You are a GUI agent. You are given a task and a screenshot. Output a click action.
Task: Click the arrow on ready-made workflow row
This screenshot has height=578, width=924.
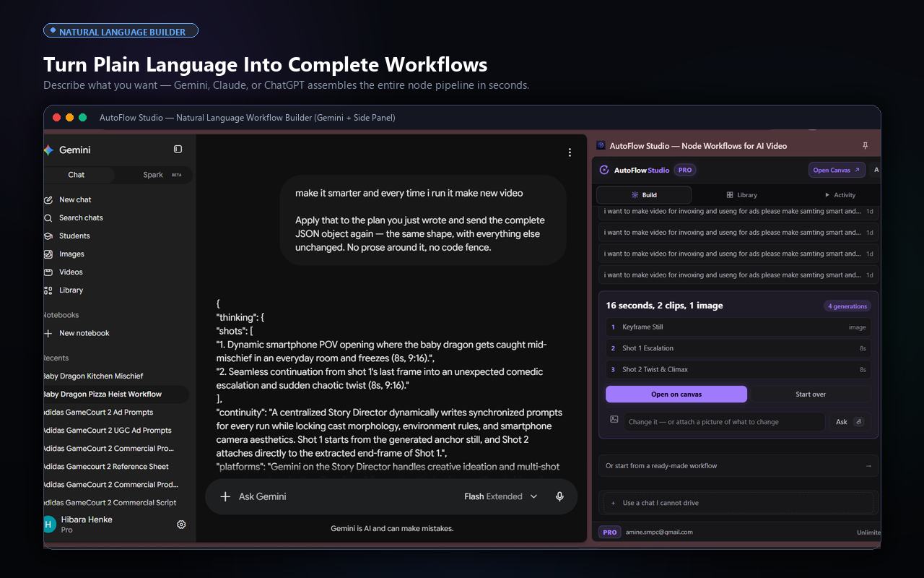point(868,466)
